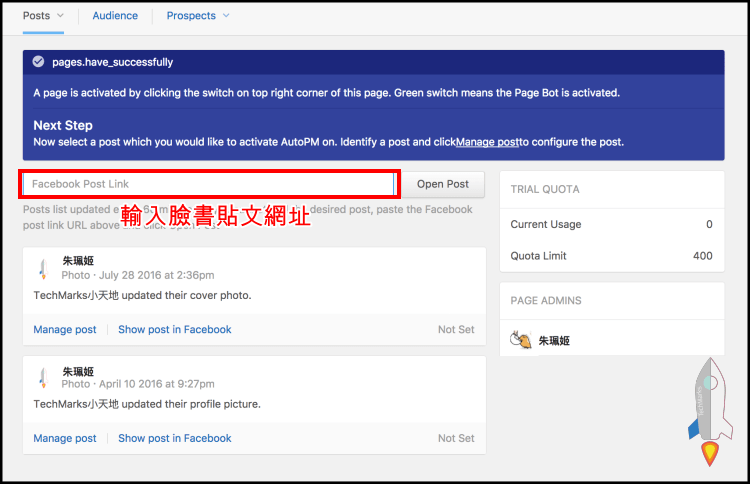Manage the profile picture update post
The width and height of the screenshot is (750, 484).
(x=65, y=438)
